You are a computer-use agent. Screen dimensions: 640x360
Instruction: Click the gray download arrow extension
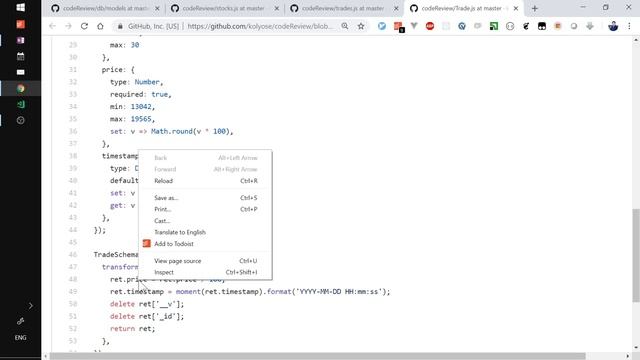point(590,26)
